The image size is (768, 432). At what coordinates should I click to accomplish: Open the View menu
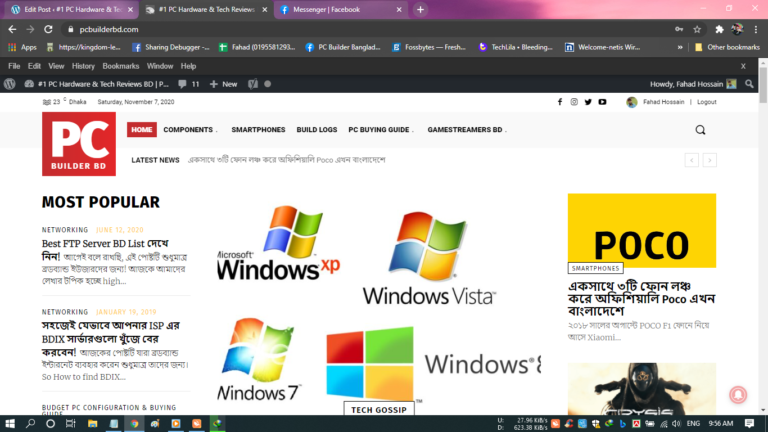(56, 66)
